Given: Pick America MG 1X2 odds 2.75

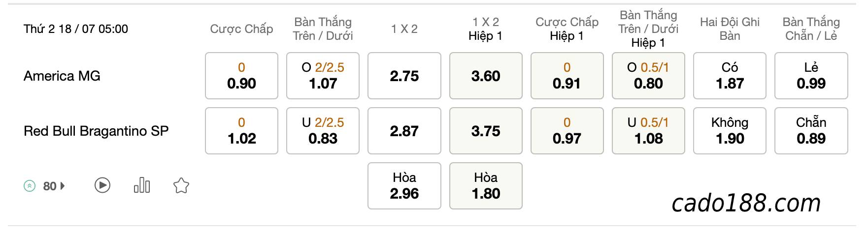Looking at the screenshot, I should coord(404,76).
